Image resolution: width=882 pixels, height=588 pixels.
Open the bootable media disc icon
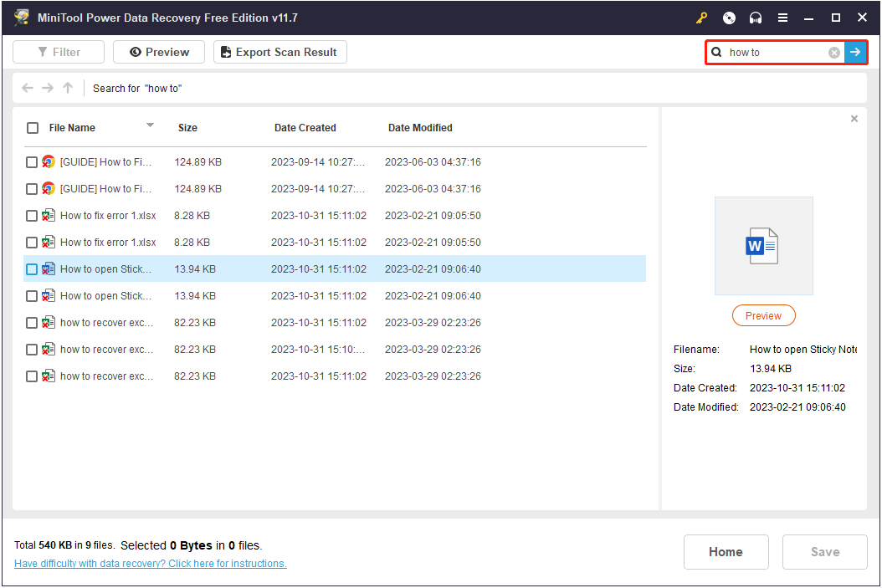pyautogui.click(x=729, y=18)
